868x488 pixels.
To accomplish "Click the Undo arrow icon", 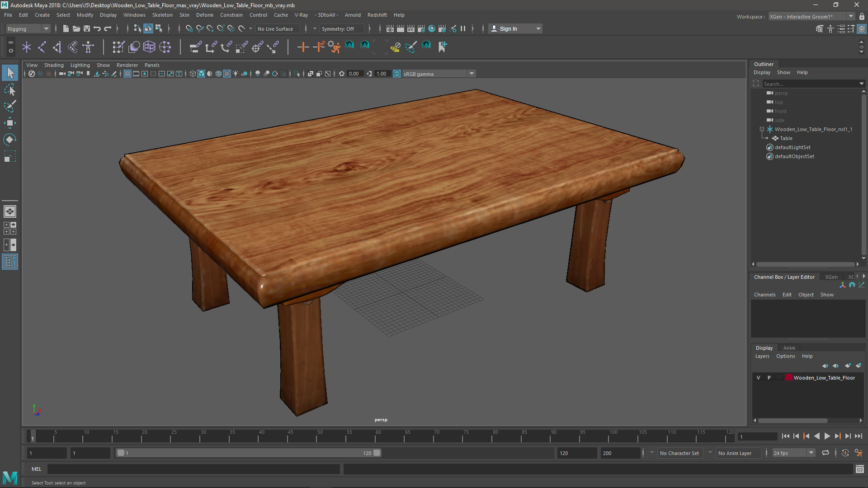I will [x=97, y=28].
